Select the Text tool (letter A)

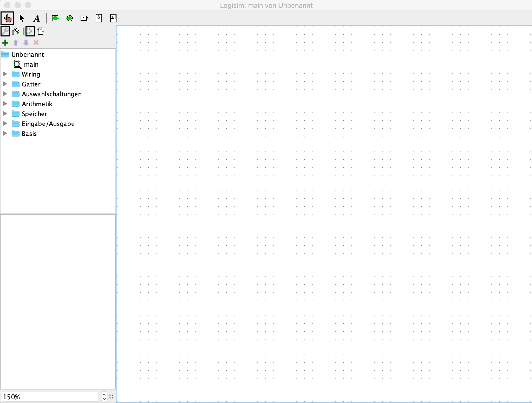(37, 18)
